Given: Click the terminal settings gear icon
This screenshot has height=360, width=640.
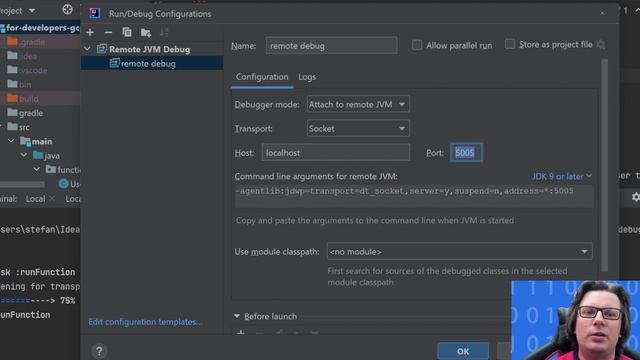Looking at the screenshot, I should click(636, 197).
